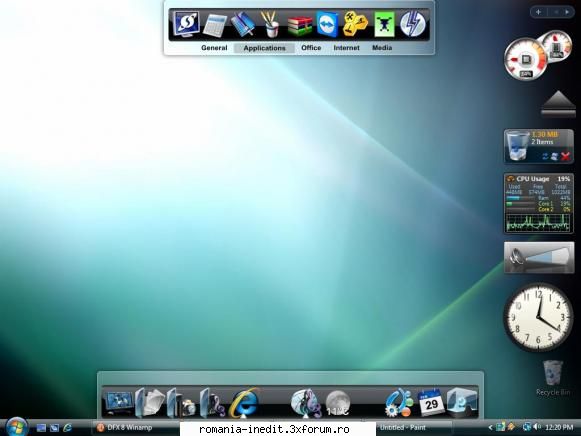Open the Calculator icon in top dock
The height and width of the screenshot is (436, 581).
215,25
